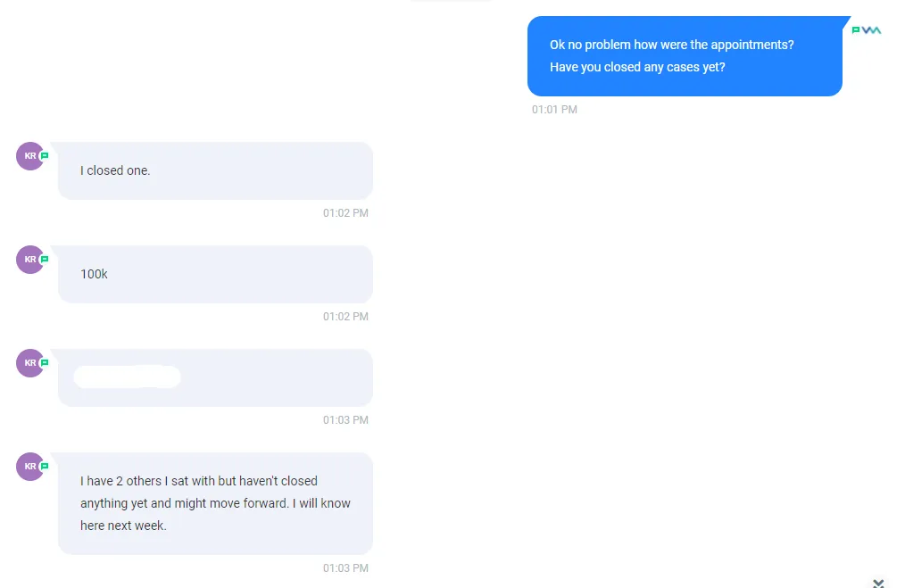The height and width of the screenshot is (588, 905).
Task: Select the "100k" message bubble
Action: coord(215,274)
